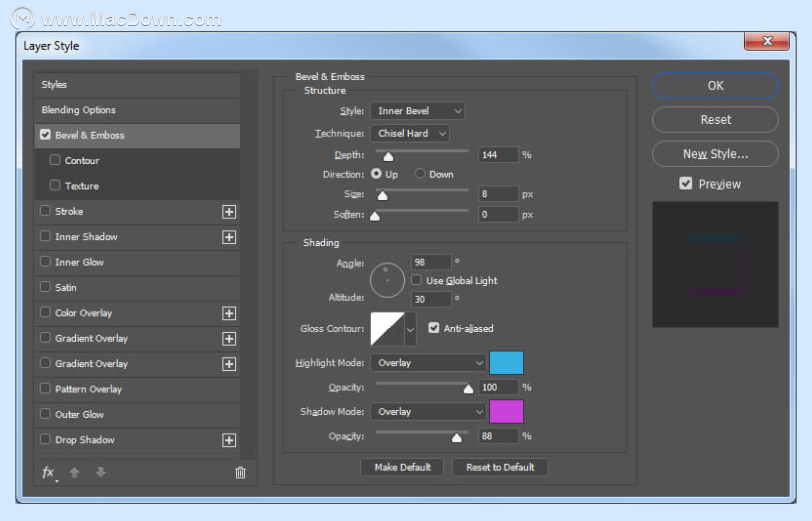Click the Reset button
812x521 pixels.
715,120
